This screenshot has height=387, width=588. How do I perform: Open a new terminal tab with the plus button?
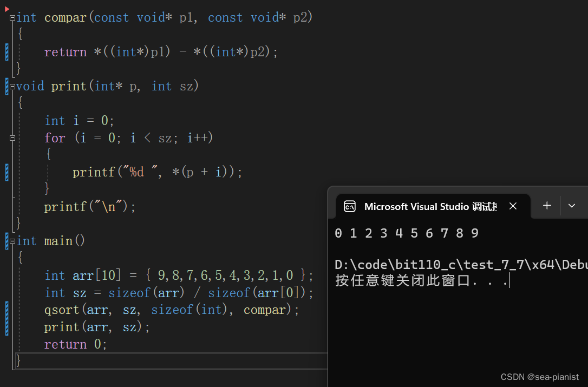547,206
